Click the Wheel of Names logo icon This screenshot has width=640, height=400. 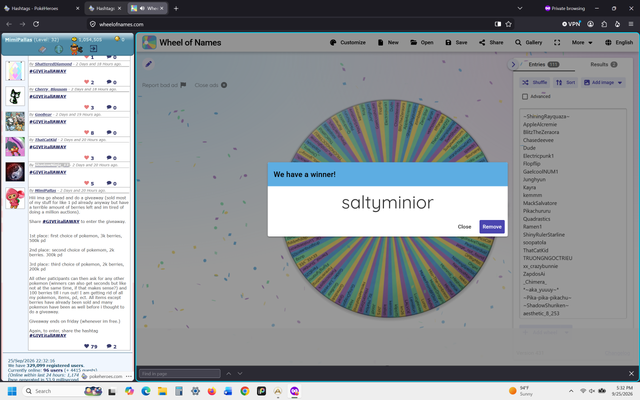[149, 42]
